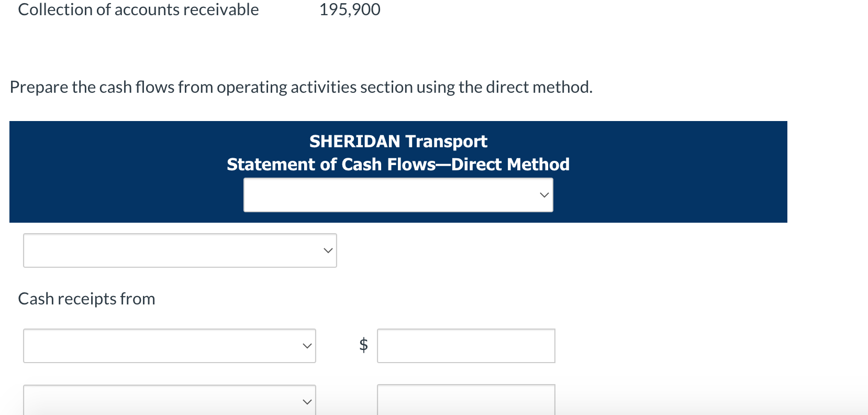The image size is (868, 415).
Task: Click the chevron of the first receipts dropdown
Action: pos(306,345)
